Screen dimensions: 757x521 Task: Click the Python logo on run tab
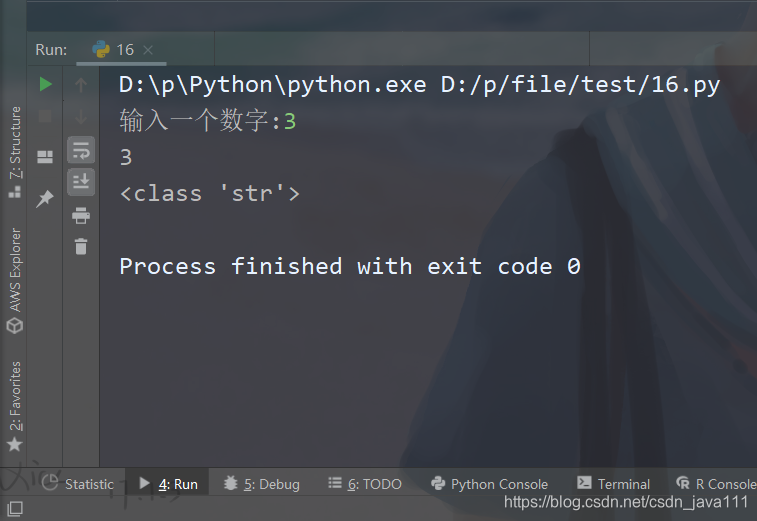coord(101,49)
